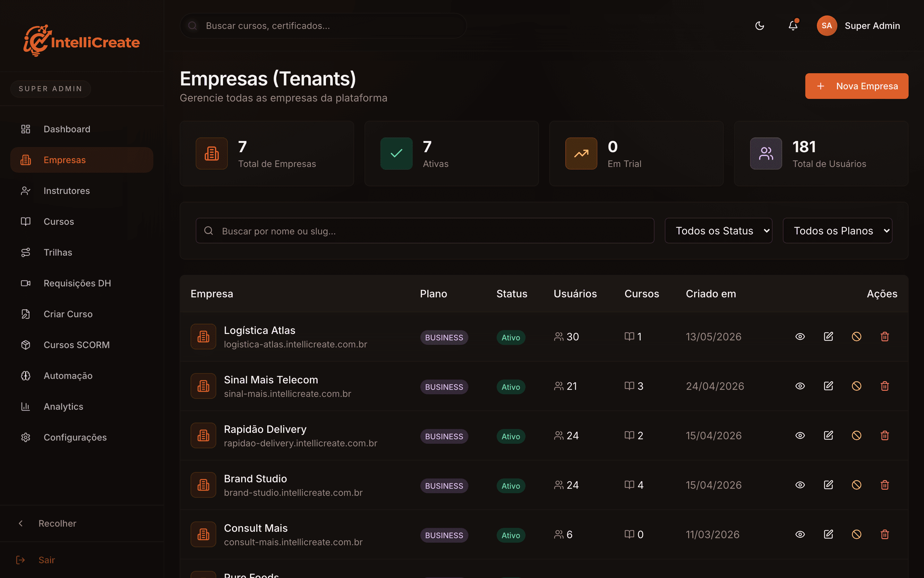Click the SUPER ADMIN role badge

coord(50,89)
